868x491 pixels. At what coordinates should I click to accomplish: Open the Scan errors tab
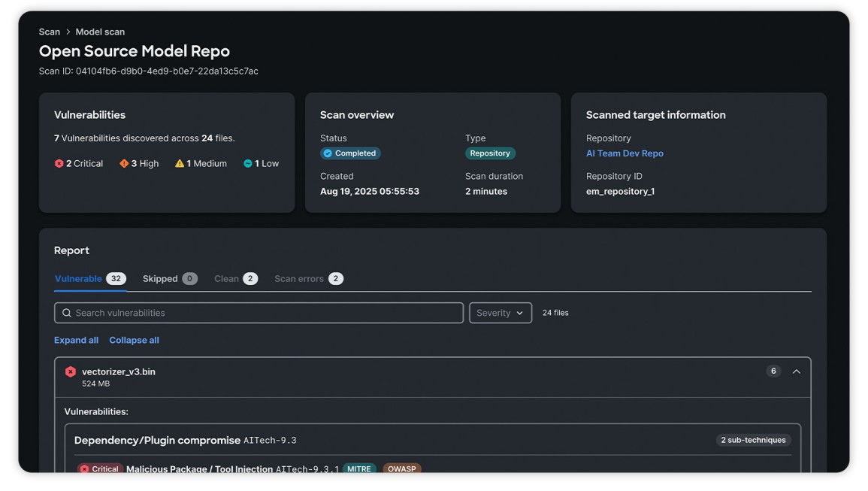click(307, 278)
